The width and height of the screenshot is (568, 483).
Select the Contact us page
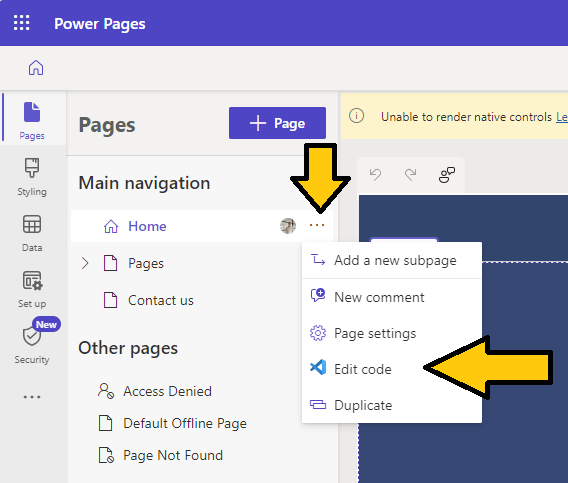tap(161, 300)
